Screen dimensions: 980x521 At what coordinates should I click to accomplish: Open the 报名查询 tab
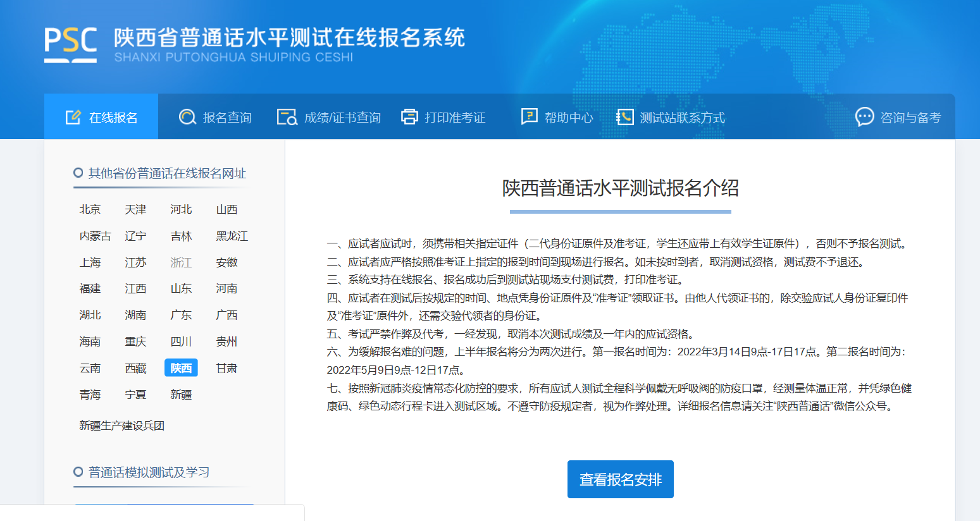click(x=215, y=117)
